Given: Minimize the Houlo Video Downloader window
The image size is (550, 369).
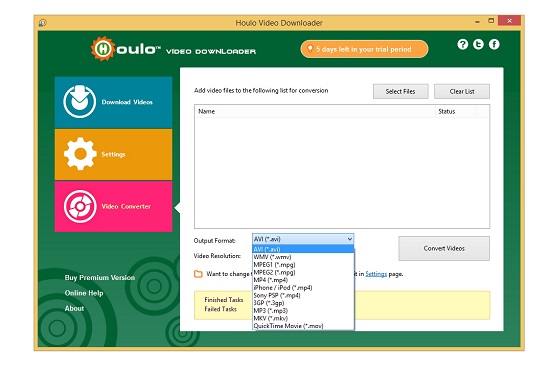Looking at the screenshot, I should 477,21.
